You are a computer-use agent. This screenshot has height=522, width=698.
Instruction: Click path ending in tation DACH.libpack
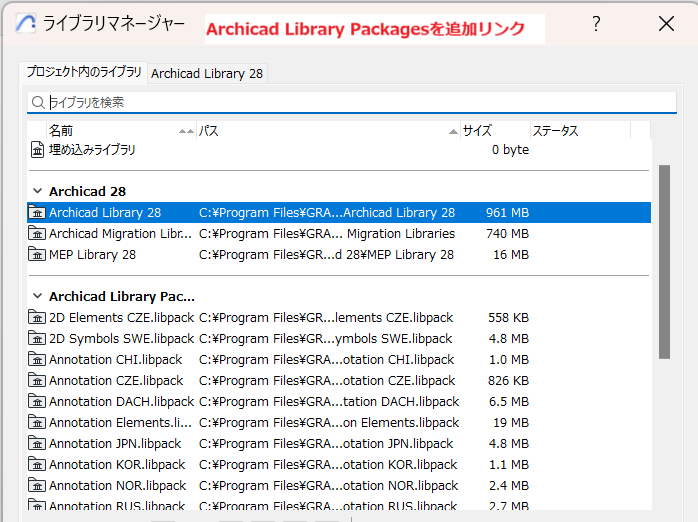coord(329,401)
